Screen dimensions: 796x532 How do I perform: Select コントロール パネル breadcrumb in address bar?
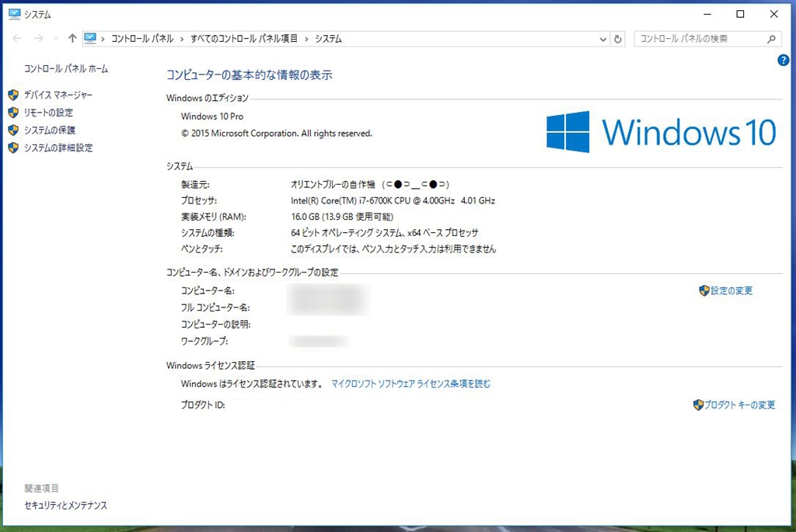point(142,39)
